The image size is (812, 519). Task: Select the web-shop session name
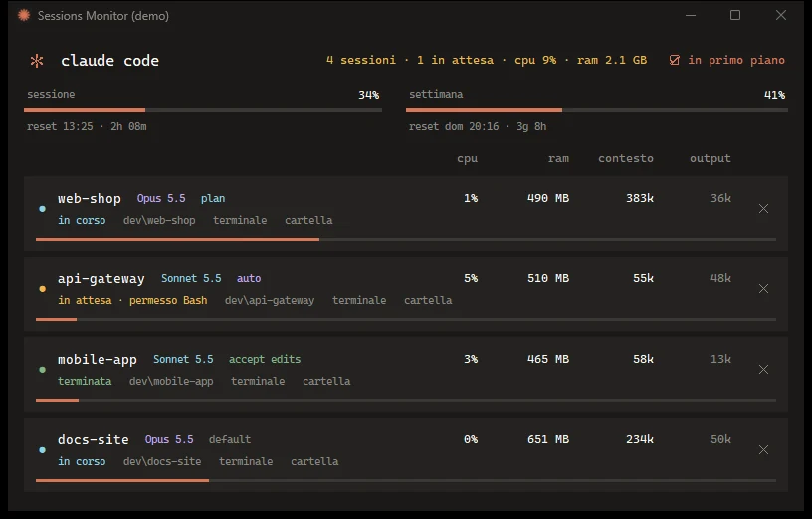coord(90,198)
